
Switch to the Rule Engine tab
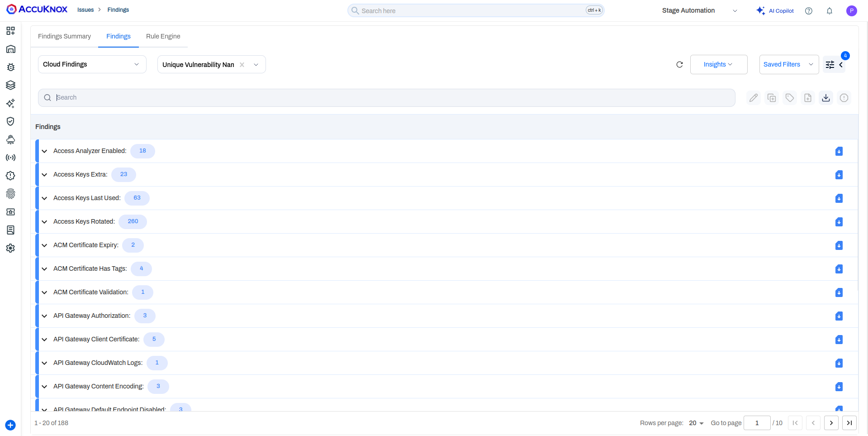point(163,36)
